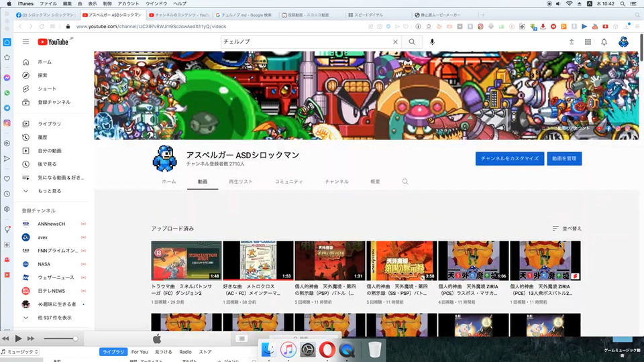Open account avatar menu

623,42
